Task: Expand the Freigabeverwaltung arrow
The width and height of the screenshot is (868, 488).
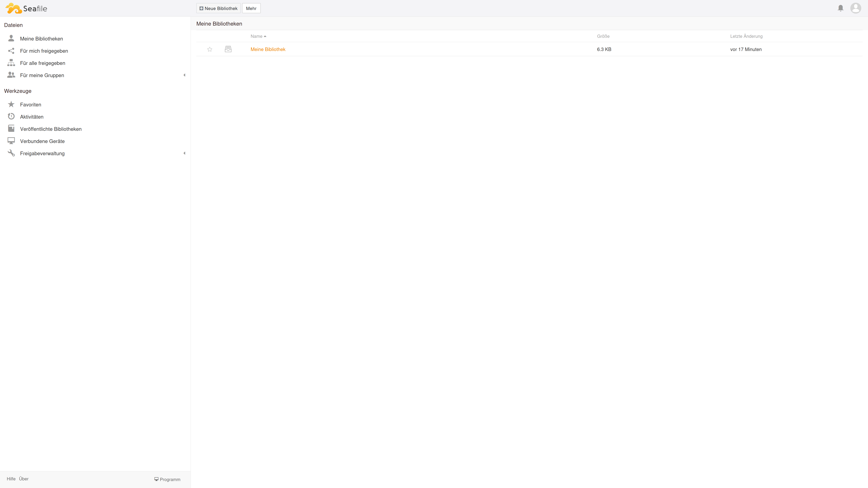Action: pos(184,153)
